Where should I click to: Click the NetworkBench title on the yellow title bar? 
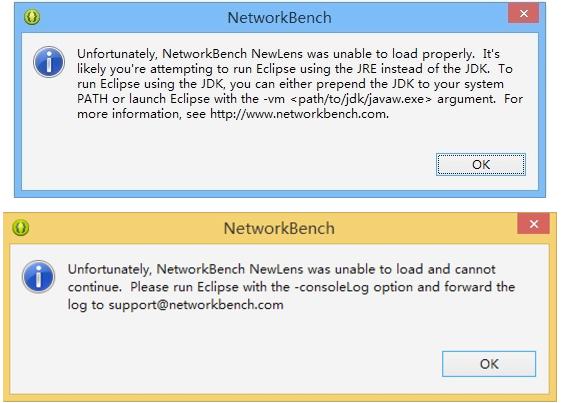click(x=279, y=228)
